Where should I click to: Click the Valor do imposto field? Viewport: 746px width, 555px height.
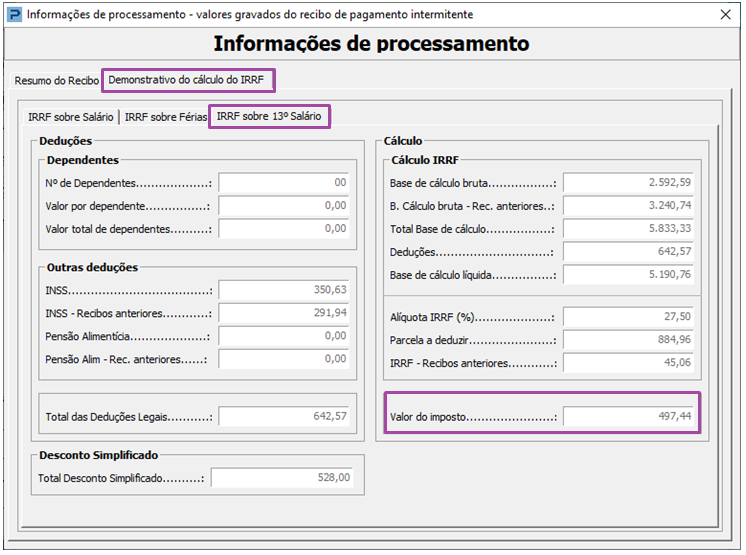(628, 416)
